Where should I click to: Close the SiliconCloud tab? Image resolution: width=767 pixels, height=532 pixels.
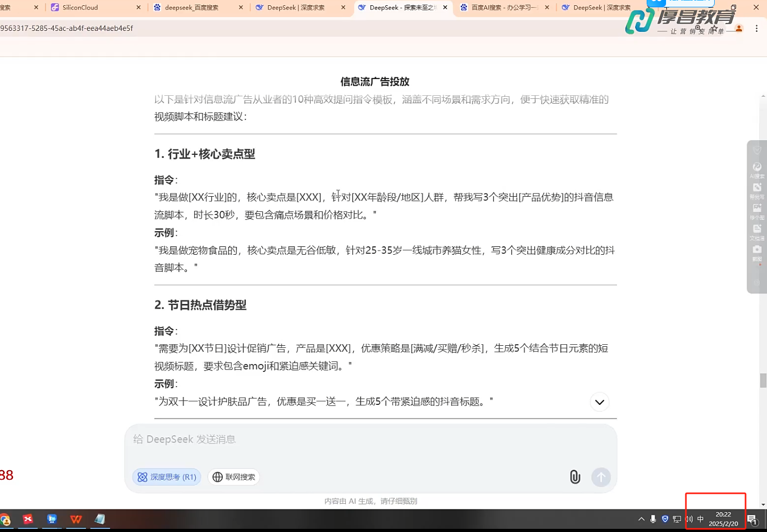point(138,7)
